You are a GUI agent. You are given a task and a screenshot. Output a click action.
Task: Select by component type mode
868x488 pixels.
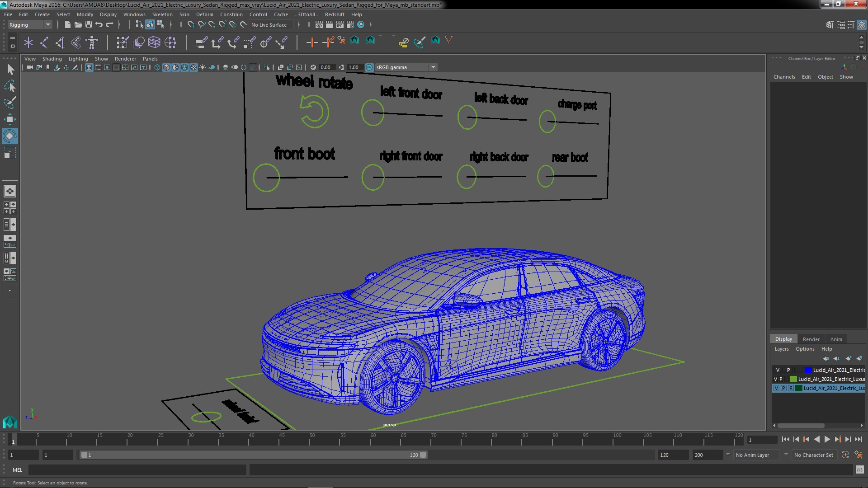click(x=160, y=25)
